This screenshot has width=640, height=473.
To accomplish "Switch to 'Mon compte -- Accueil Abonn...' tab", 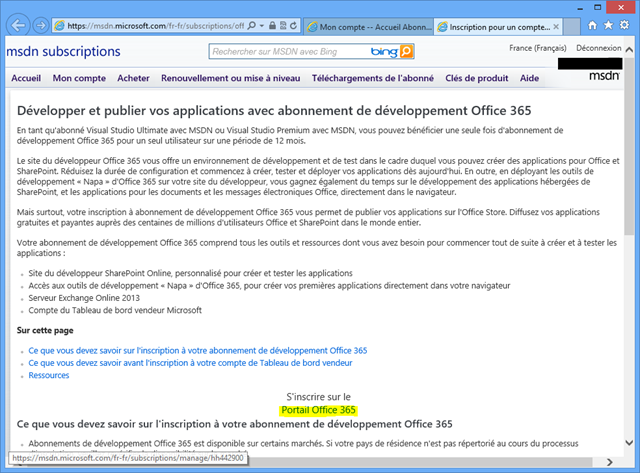I will [x=369, y=27].
